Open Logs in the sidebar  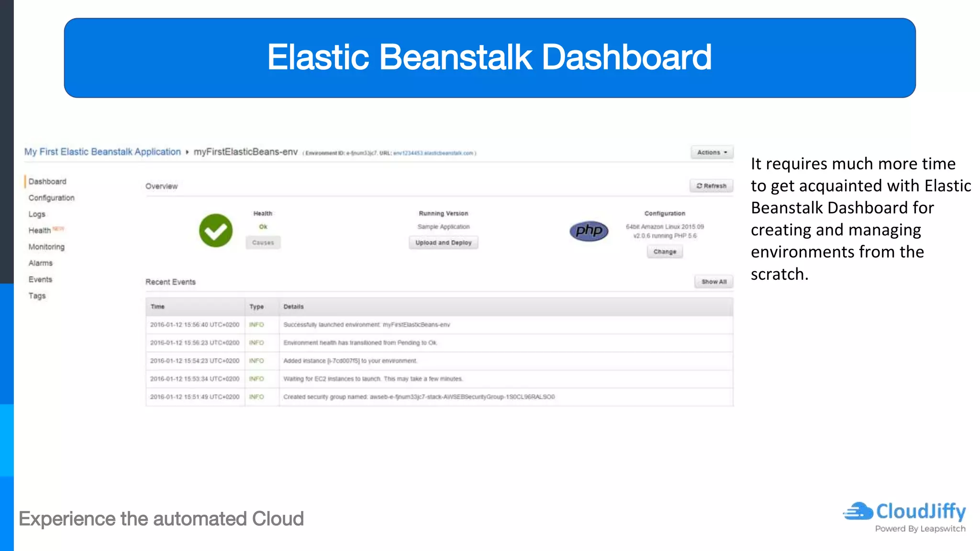(x=37, y=214)
